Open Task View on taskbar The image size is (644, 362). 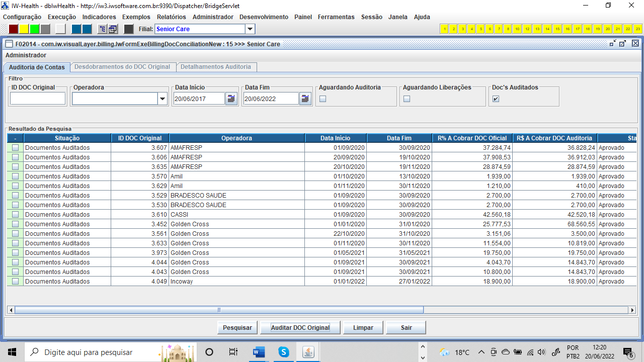click(x=233, y=352)
